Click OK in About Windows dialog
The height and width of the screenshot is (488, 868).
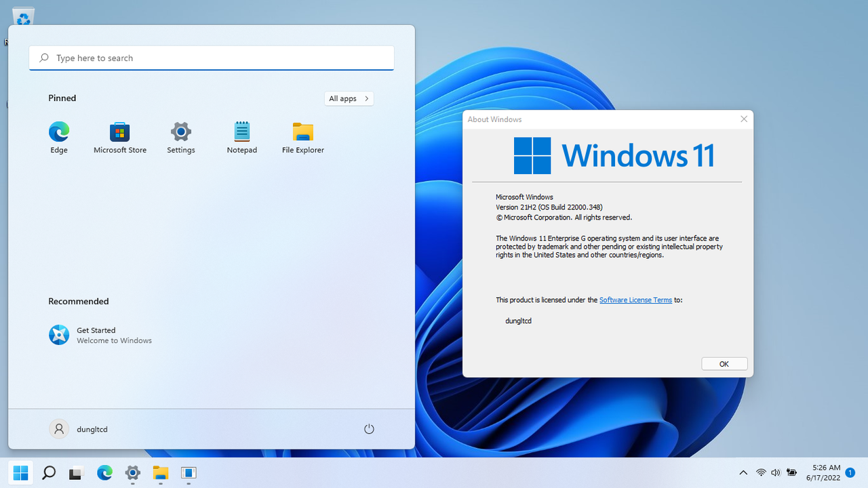[x=724, y=364]
